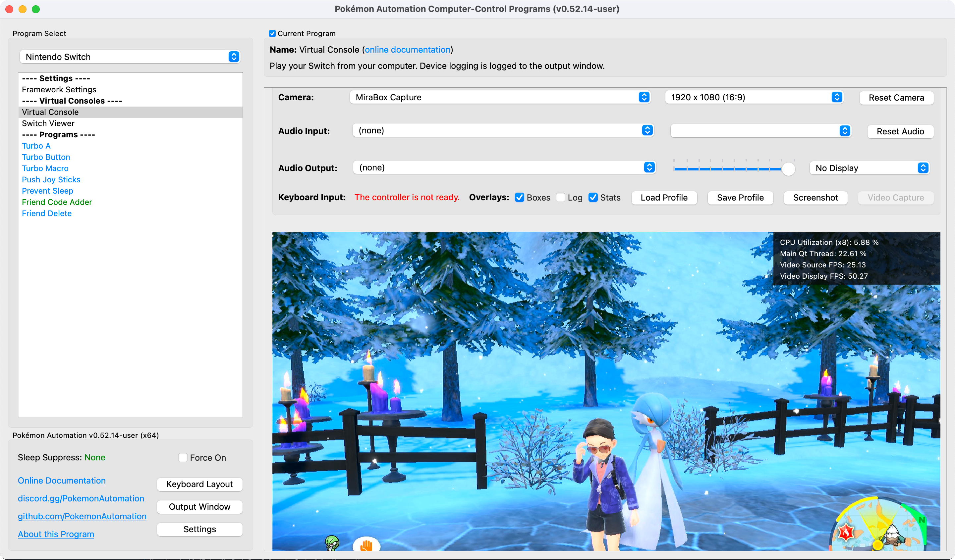The image size is (955, 560).
Task: Select Turbo Macro in the program list
Action: click(x=45, y=168)
